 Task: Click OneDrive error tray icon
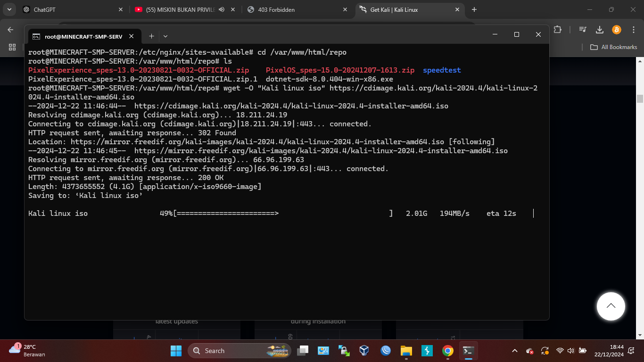click(x=529, y=351)
